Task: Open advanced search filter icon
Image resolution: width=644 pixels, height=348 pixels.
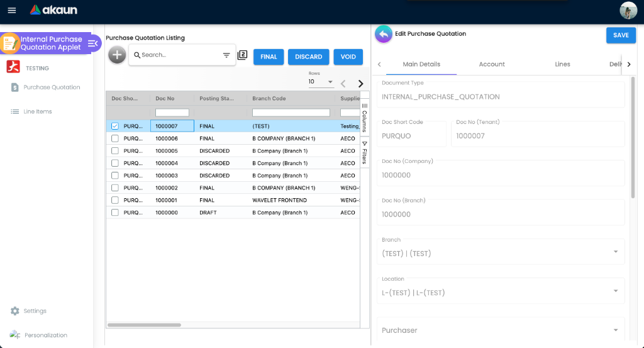Action: click(x=226, y=55)
